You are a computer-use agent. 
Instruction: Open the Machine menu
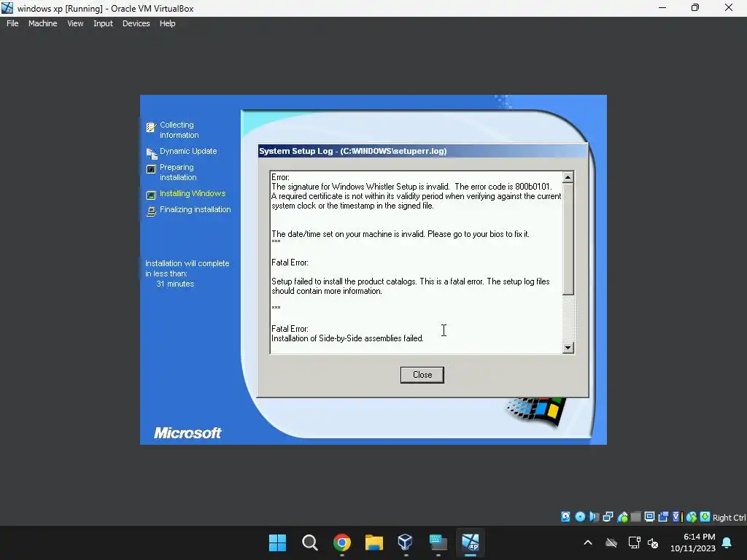[43, 23]
